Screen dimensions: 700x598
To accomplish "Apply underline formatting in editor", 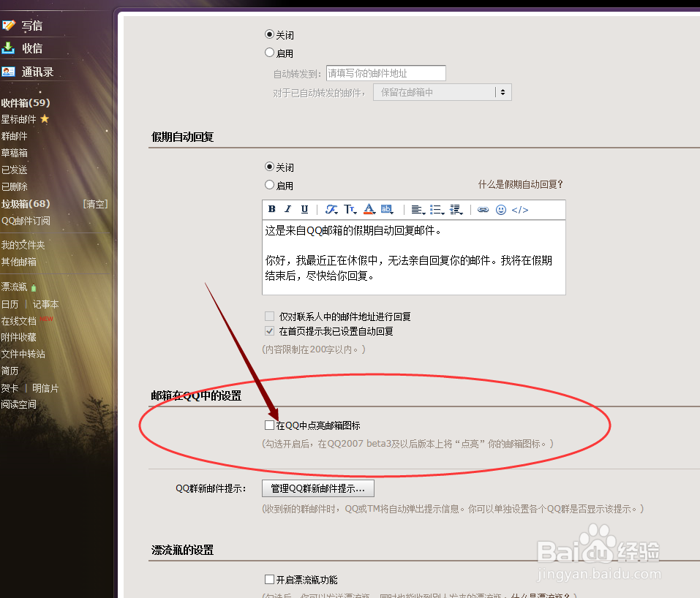I will pos(304,209).
